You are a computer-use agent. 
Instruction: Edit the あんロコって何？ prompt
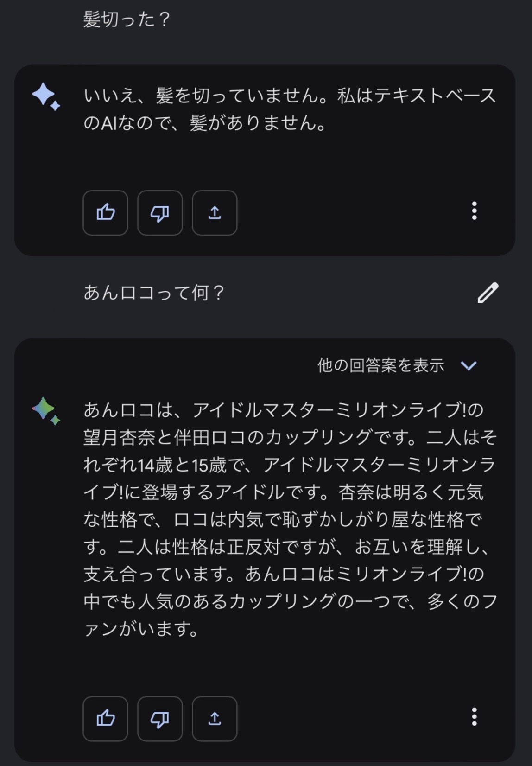click(x=488, y=293)
